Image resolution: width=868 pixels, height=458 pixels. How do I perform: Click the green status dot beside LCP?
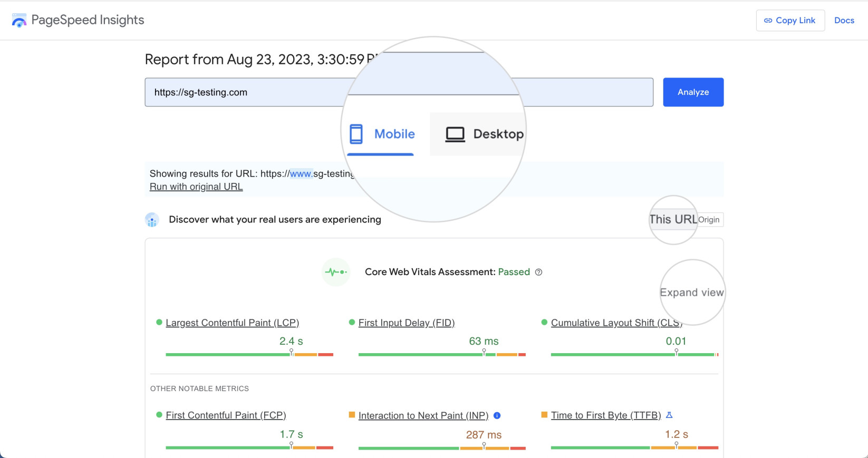pos(159,322)
